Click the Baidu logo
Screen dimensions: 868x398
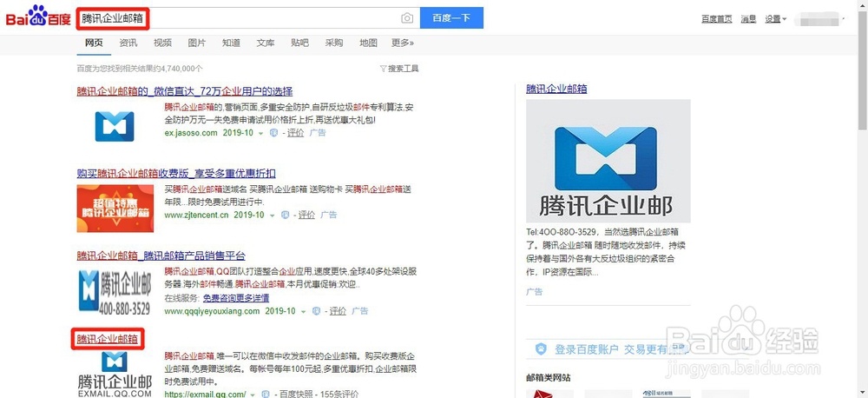pos(38,17)
